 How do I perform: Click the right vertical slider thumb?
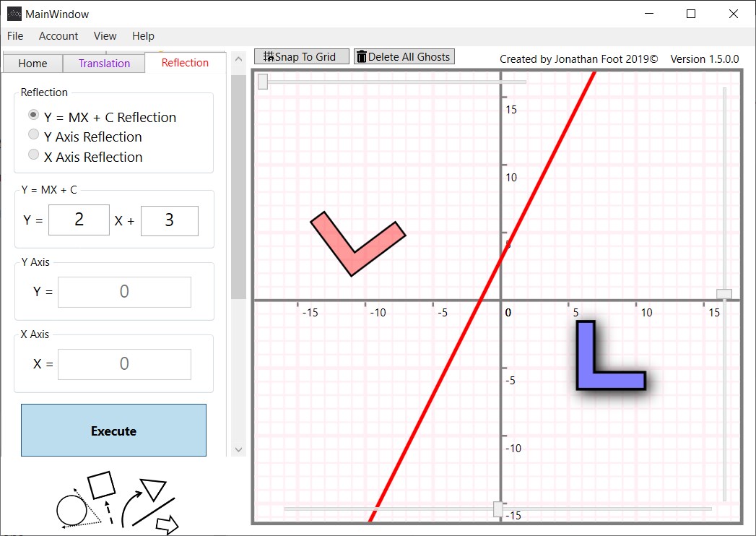pos(724,294)
